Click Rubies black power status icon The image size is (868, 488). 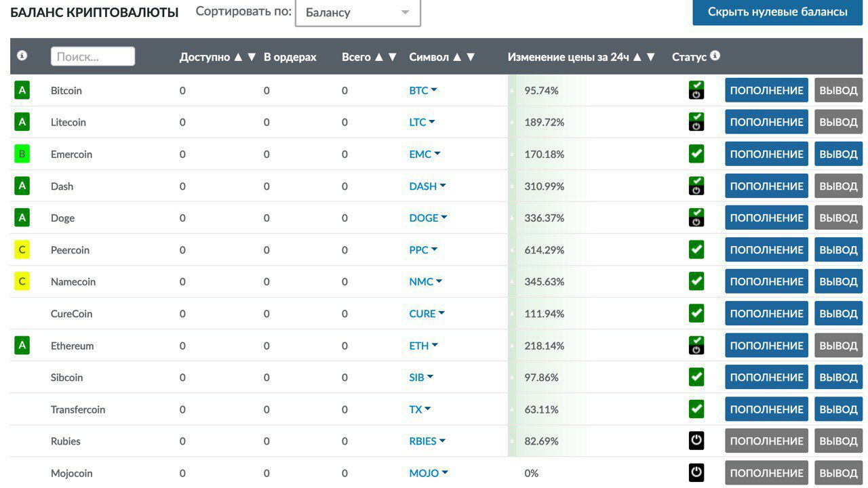coord(696,441)
